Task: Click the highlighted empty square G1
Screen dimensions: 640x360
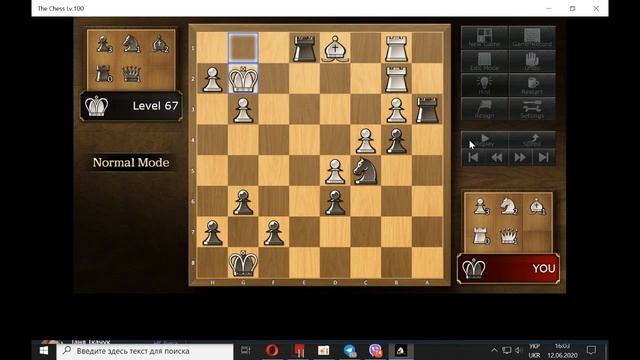Action: point(243,48)
